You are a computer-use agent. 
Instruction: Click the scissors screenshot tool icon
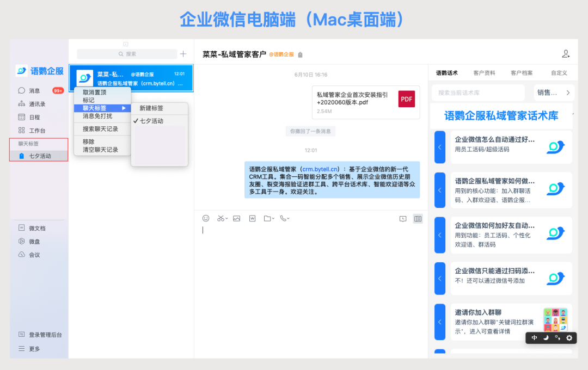pos(222,218)
